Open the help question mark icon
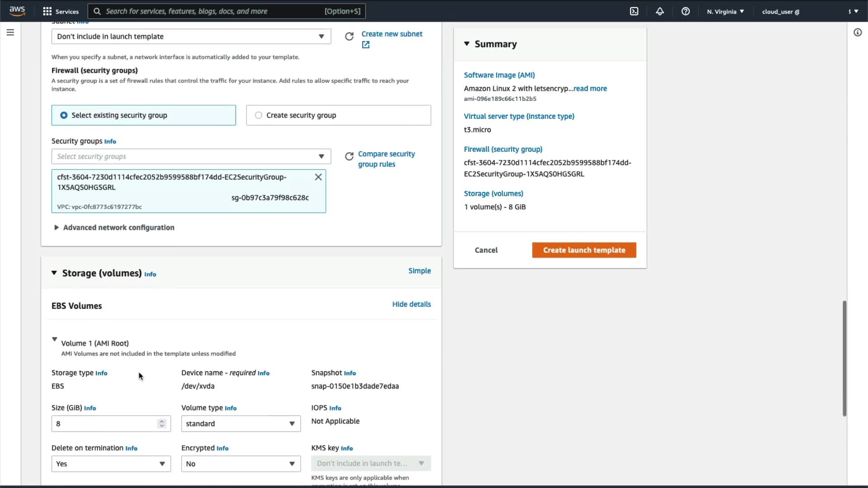The width and height of the screenshot is (868, 488). click(685, 11)
